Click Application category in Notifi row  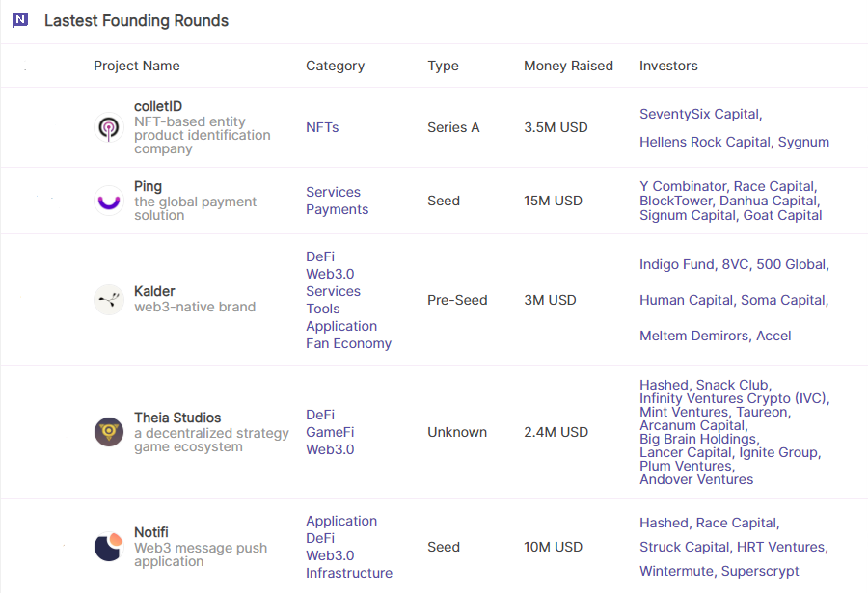click(x=341, y=521)
